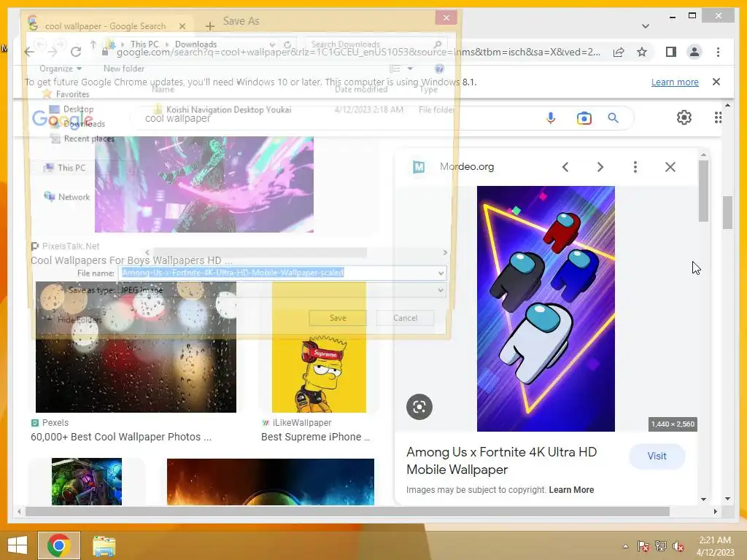The width and height of the screenshot is (747, 560).
Task: Click the Chrome icon in the taskbar
Action: 59,545
